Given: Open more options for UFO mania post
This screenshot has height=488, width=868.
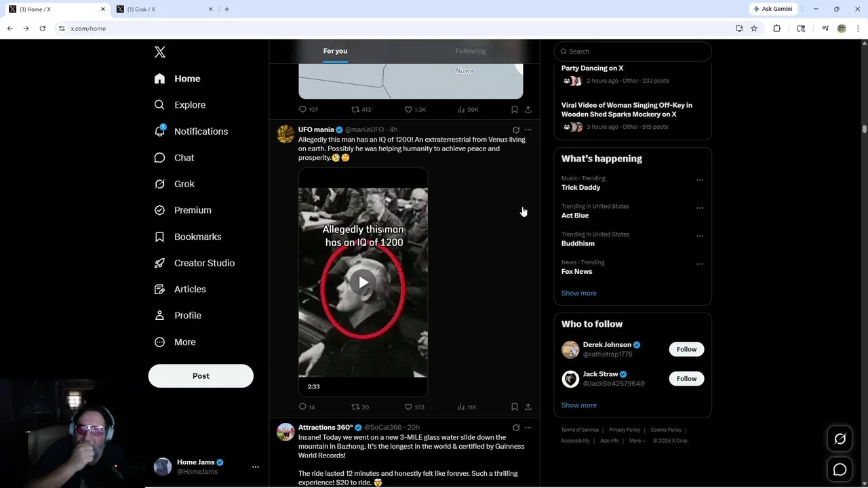Looking at the screenshot, I should (528, 129).
